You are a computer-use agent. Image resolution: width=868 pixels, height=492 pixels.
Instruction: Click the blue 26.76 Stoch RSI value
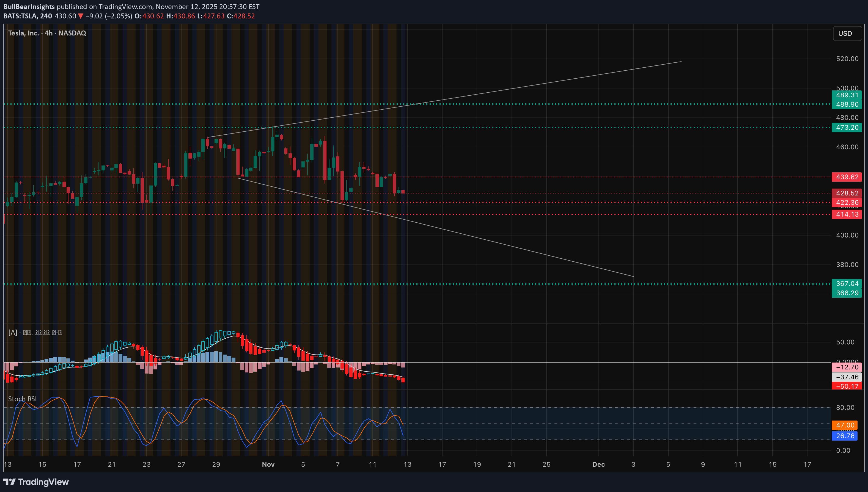[x=844, y=436]
